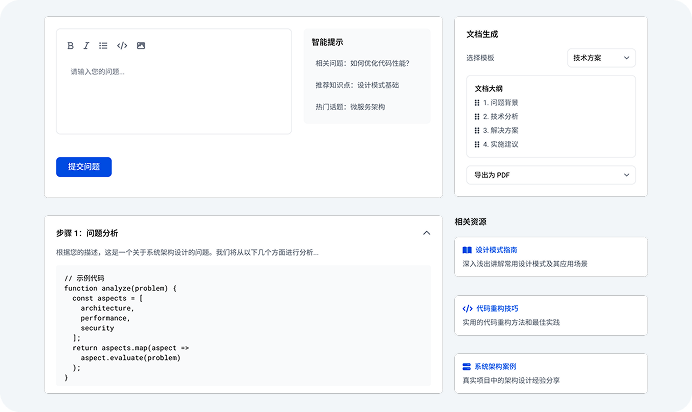Click outline item 3. 解决方案
The image size is (692, 412).
[x=500, y=131]
